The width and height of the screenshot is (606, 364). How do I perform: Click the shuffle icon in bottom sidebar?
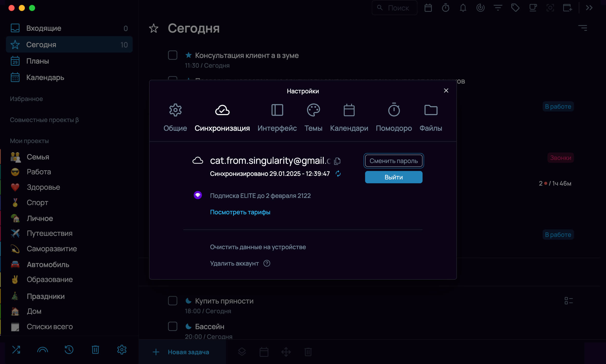click(x=16, y=350)
